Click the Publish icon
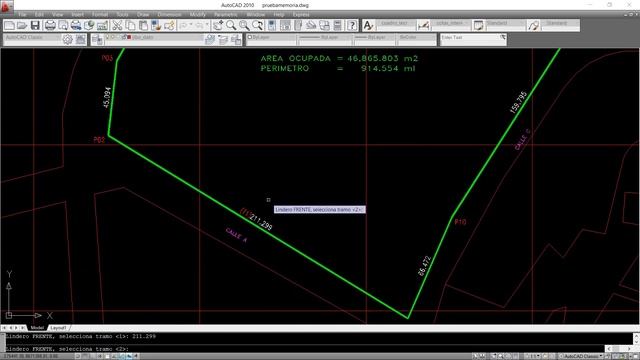 (x=76, y=26)
